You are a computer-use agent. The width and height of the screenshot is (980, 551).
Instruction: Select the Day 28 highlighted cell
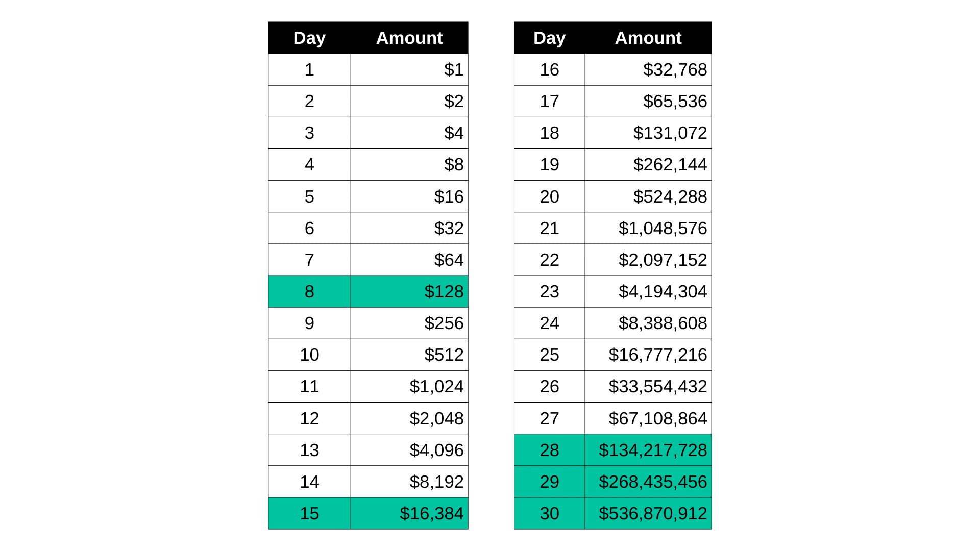[x=549, y=450]
